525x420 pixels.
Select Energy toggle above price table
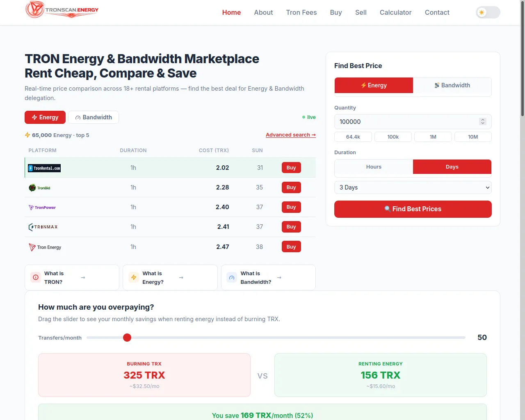coord(45,117)
